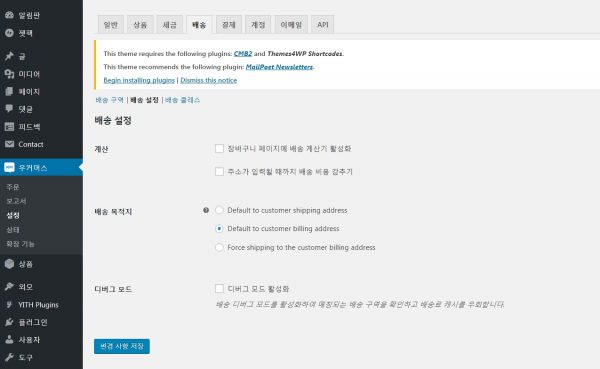Switch to the 세금 tab
This screenshot has width=600, height=369.
click(170, 24)
